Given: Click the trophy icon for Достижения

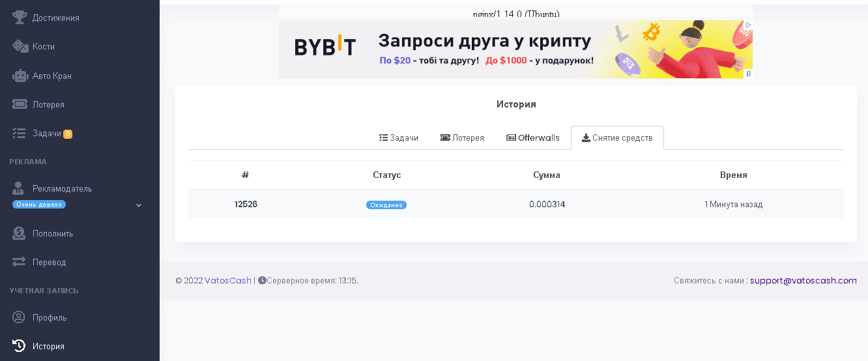Looking at the screenshot, I should tap(20, 18).
